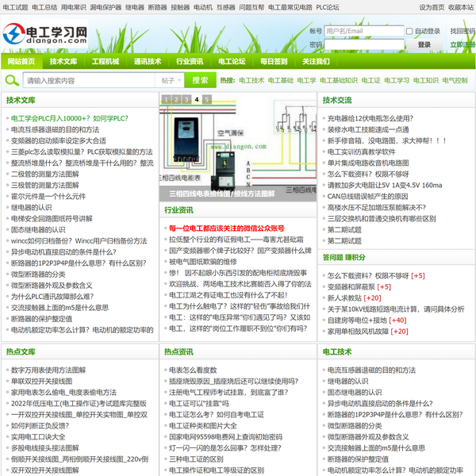Click the 设为首页 link at top
This screenshot has height=476, width=476.
pos(432,6)
